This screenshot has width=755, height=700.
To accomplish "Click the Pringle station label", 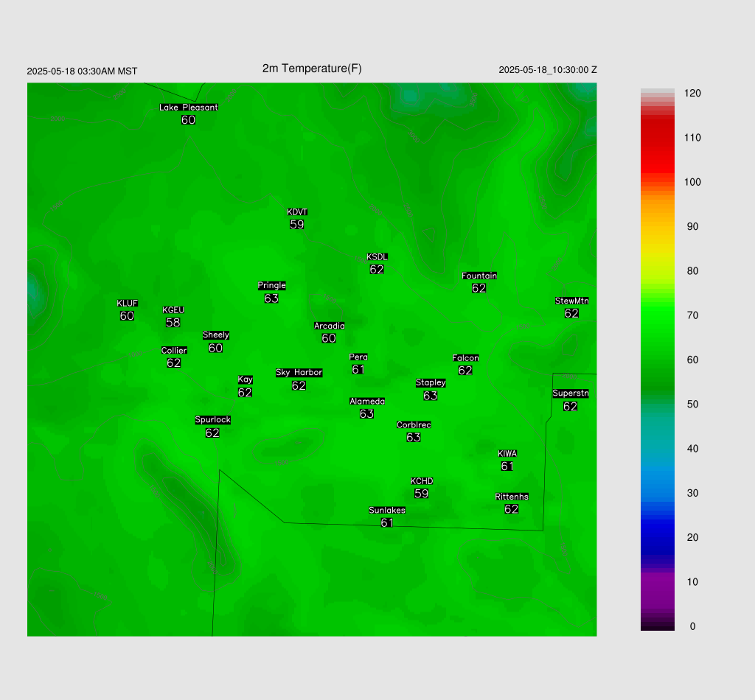I will click(271, 285).
